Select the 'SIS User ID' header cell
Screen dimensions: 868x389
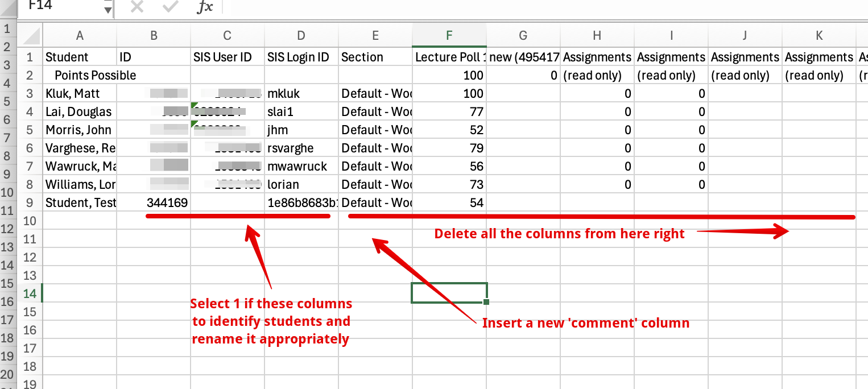228,57
